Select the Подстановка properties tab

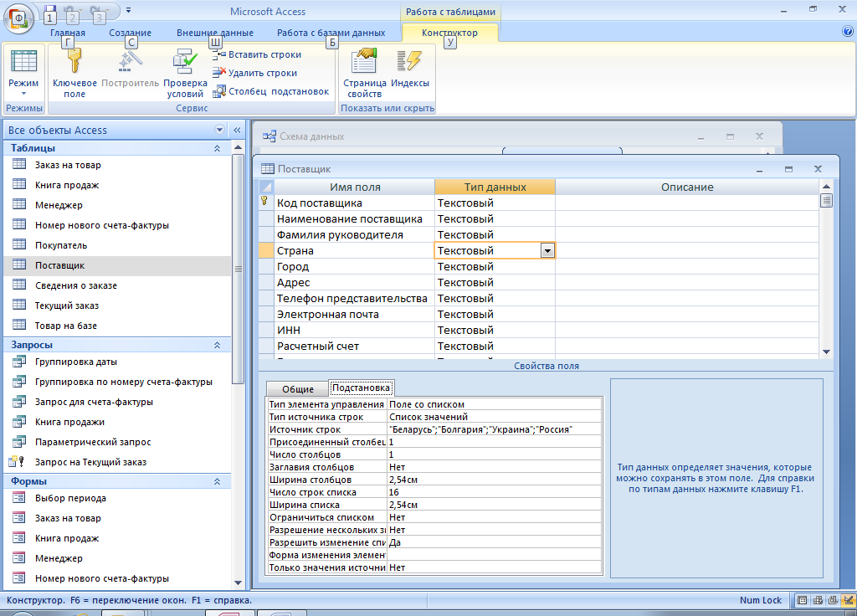click(362, 388)
